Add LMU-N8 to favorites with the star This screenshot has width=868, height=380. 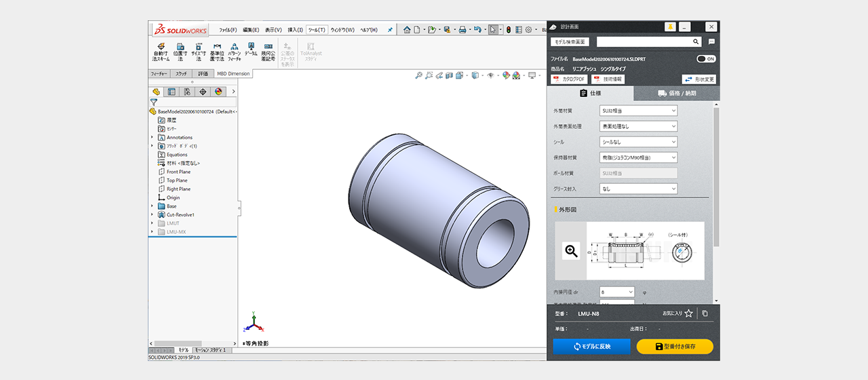(x=688, y=313)
